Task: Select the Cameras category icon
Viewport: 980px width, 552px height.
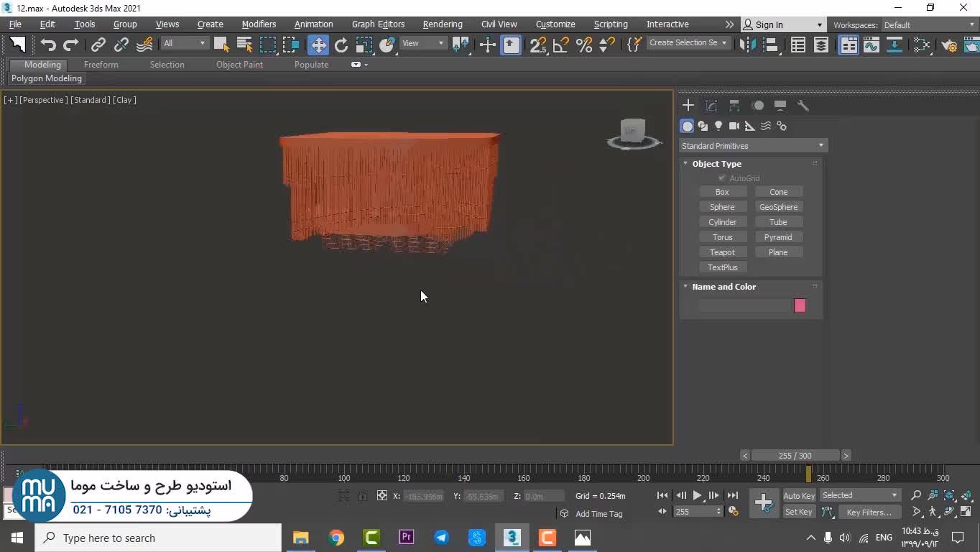Action: click(x=734, y=126)
